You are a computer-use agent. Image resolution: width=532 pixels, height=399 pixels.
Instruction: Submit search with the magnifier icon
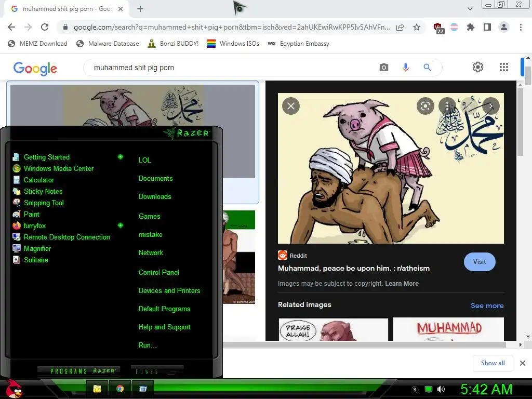[x=427, y=68]
